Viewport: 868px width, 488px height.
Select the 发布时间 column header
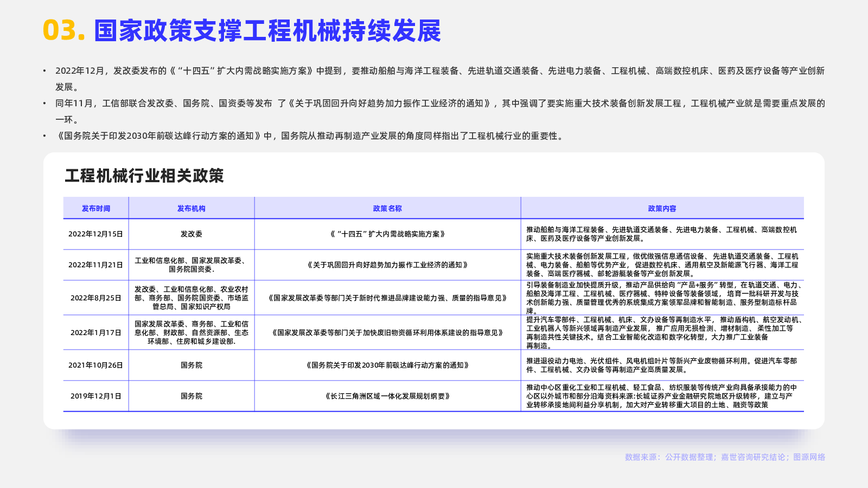[x=96, y=208]
